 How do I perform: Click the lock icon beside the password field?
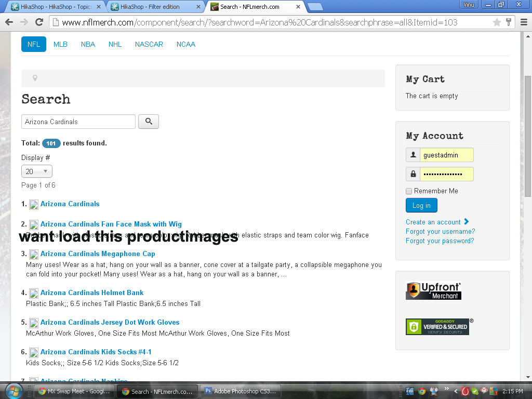coord(413,174)
